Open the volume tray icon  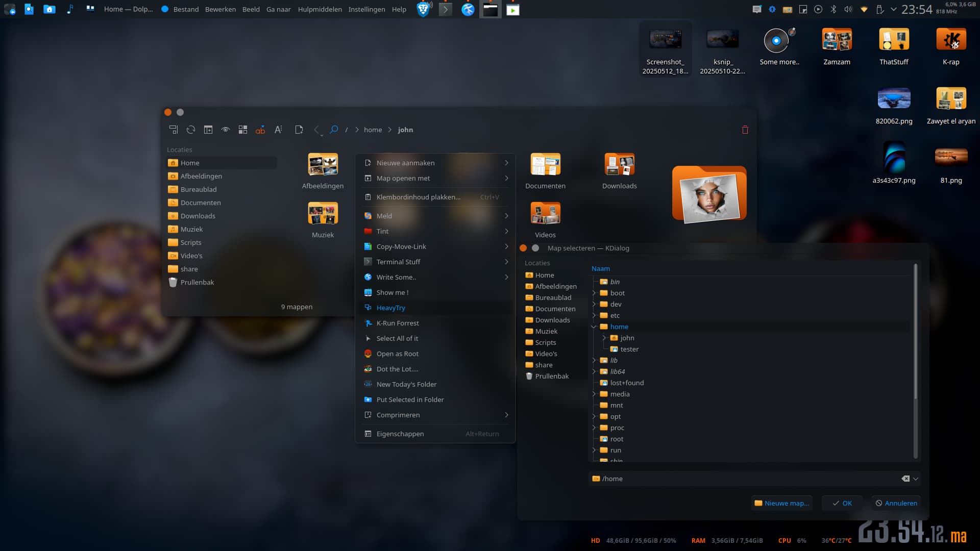(x=848, y=9)
